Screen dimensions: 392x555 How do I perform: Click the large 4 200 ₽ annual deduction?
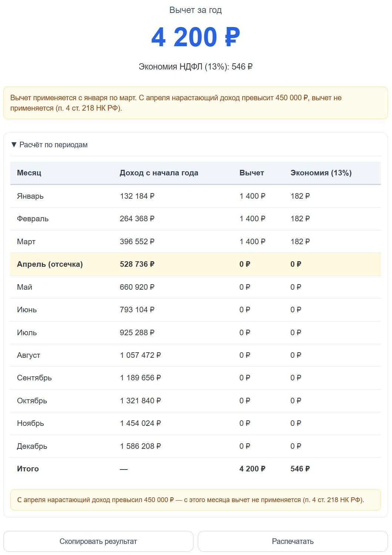click(x=196, y=37)
